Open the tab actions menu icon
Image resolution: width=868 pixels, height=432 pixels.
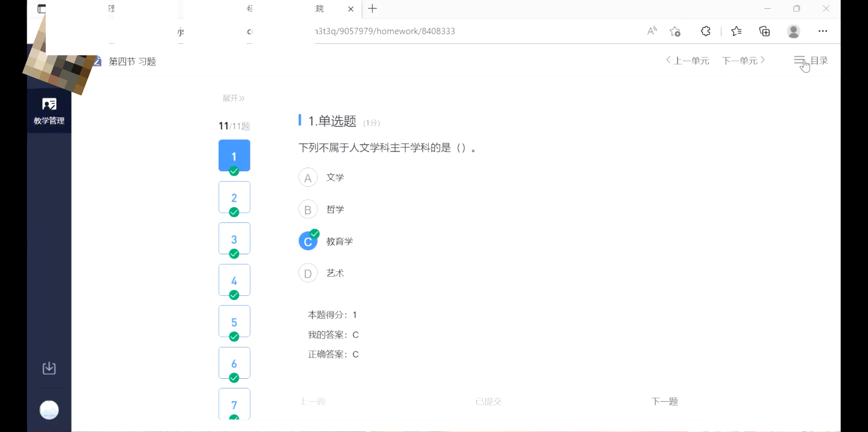pos(41,9)
